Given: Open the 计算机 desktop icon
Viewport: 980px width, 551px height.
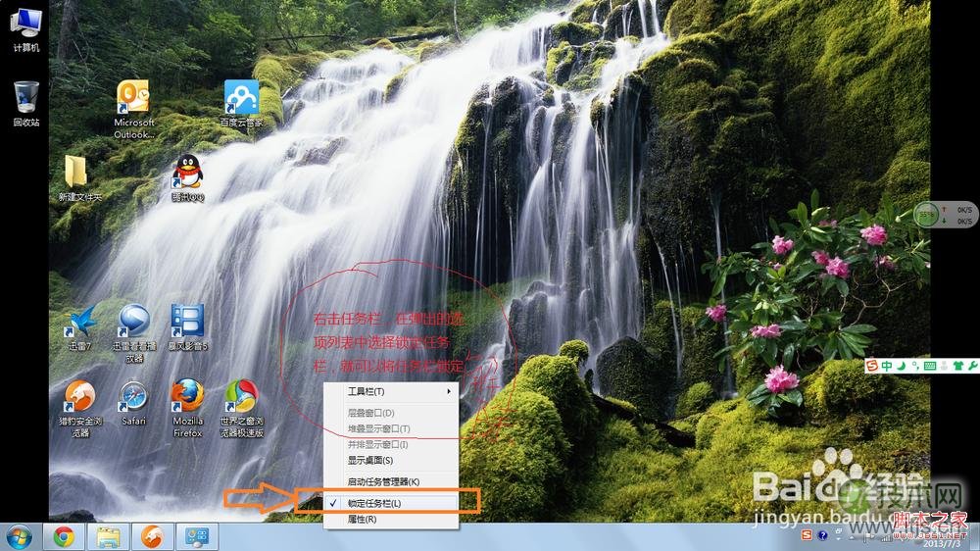Looking at the screenshot, I should click(26, 30).
